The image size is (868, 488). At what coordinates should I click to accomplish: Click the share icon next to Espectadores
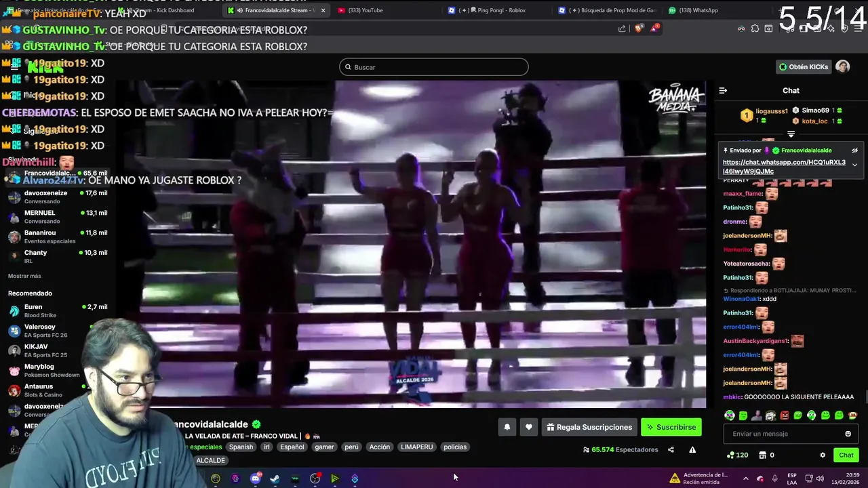(671, 449)
